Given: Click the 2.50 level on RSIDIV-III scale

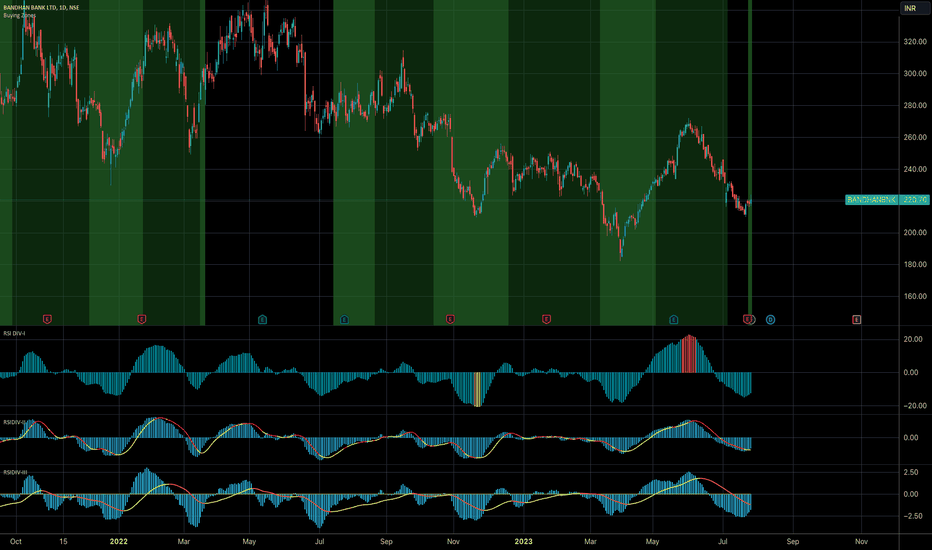Looking at the screenshot, I should [x=911, y=472].
